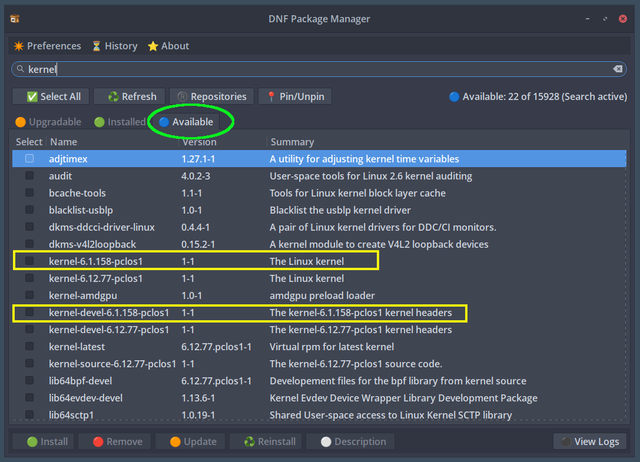Select the kernel-amdgpu package name
Image resolution: width=640 pixels, height=462 pixels.
[83, 295]
